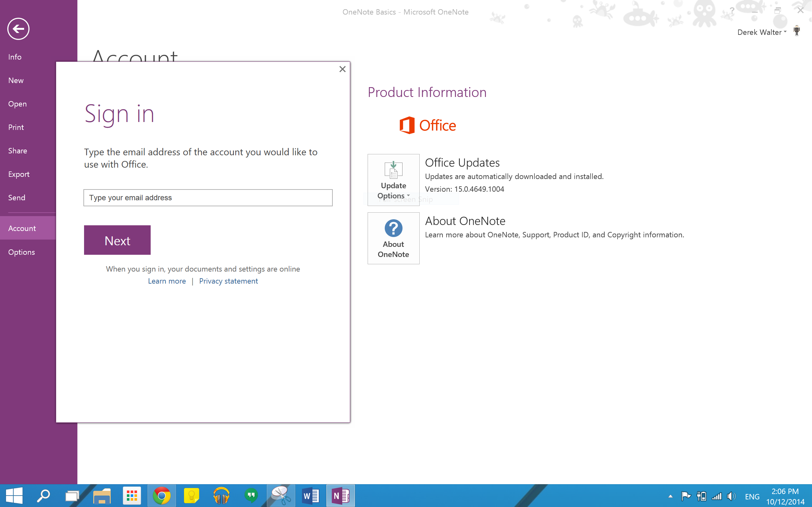Click the back arrow expander
Screen dimensions: 812x507
[x=19, y=28]
